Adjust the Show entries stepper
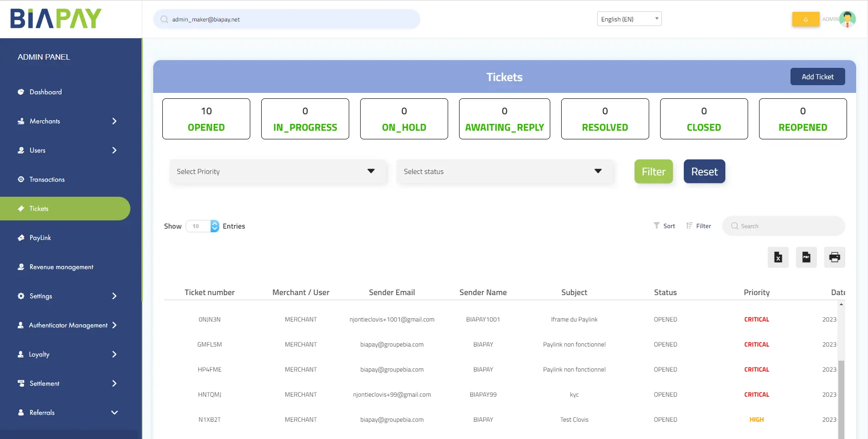The height and width of the screenshot is (439, 868). click(215, 226)
